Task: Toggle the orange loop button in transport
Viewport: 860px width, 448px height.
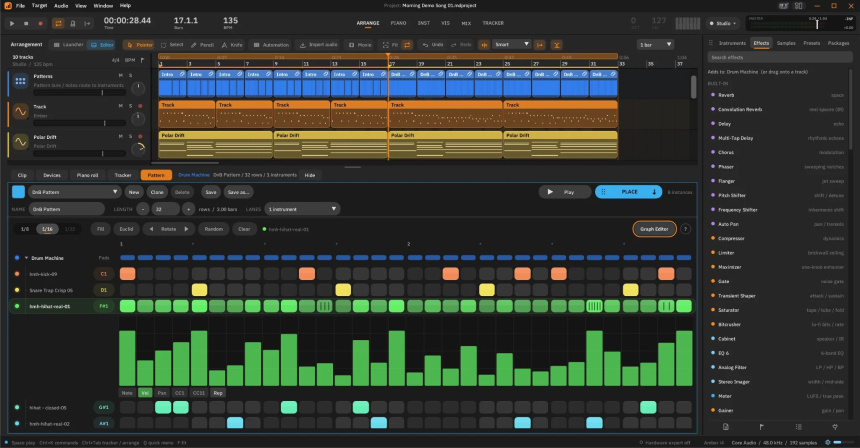Action: point(58,24)
